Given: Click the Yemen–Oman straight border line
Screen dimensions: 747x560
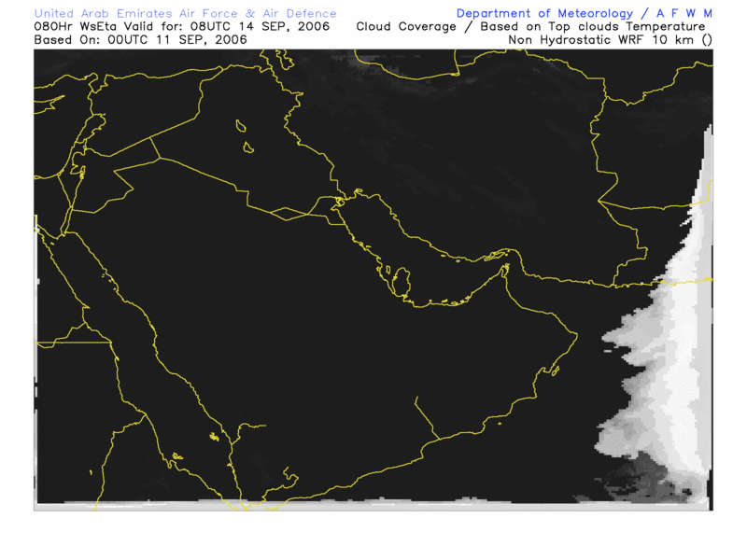Looking at the screenshot, I should pyautogui.click(x=425, y=417).
